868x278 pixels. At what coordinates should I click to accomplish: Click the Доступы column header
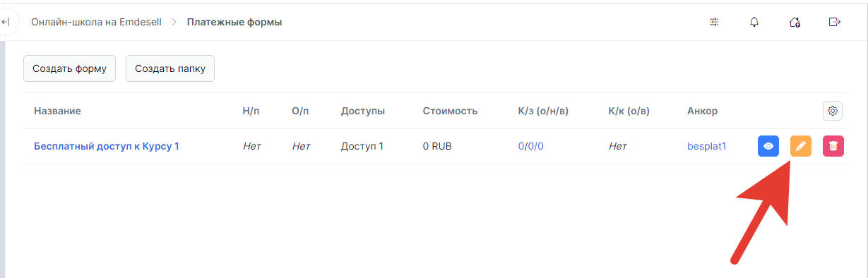[363, 111]
